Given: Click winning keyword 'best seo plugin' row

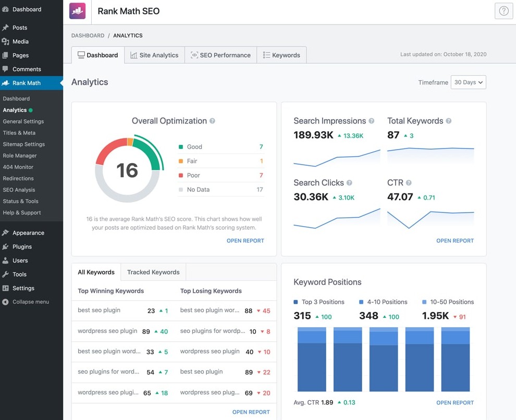Looking at the screenshot, I should point(123,311).
